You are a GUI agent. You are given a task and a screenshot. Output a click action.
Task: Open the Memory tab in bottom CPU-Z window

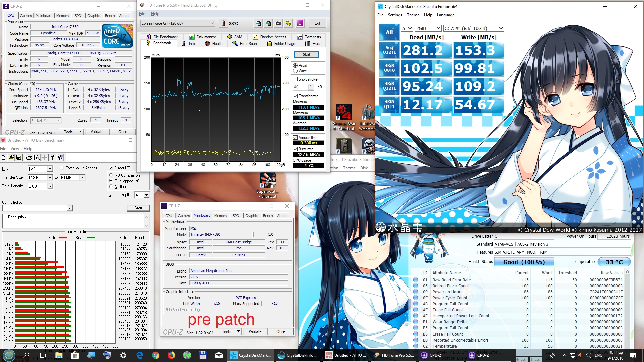pyautogui.click(x=221, y=216)
